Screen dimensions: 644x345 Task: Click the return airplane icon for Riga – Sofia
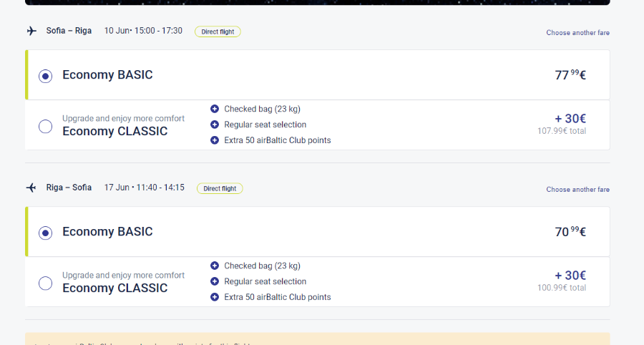click(x=31, y=188)
